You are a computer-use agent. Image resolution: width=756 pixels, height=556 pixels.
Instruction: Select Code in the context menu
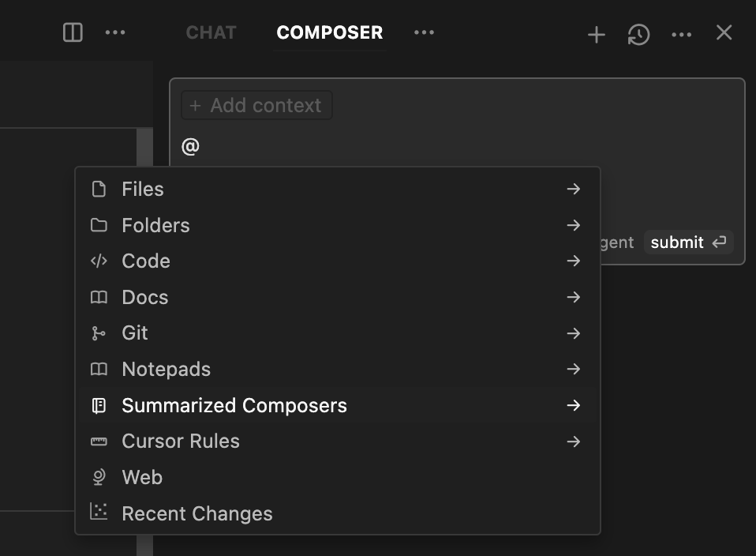tap(146, 261)
